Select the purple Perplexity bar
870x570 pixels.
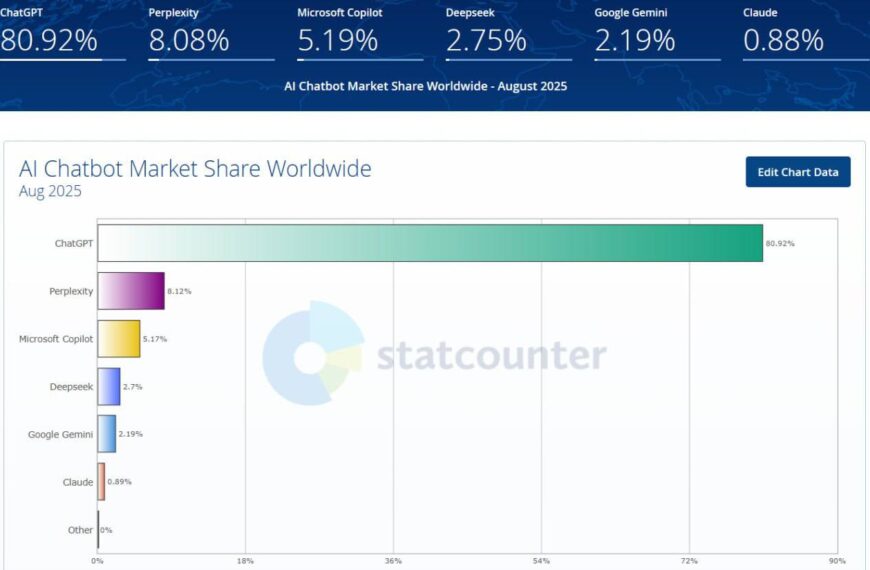click(131, 291)
